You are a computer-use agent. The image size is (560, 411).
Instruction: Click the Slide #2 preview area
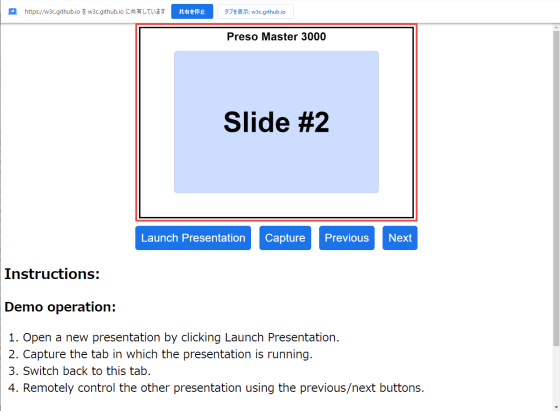coord(276,122)
